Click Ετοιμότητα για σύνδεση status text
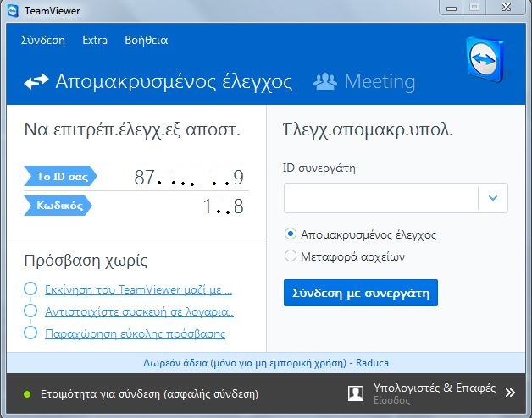532x418 pixels. 149,394
